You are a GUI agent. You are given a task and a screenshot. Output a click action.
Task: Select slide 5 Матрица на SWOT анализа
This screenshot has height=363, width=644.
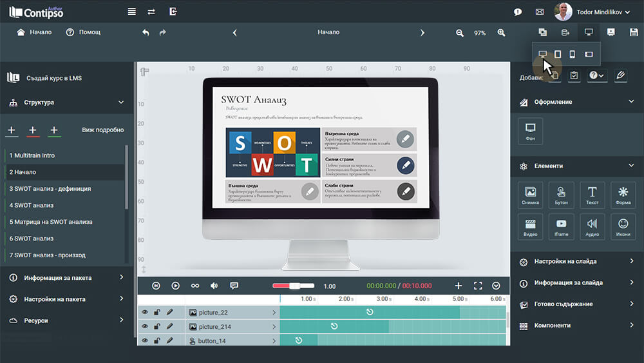[64, 222]
